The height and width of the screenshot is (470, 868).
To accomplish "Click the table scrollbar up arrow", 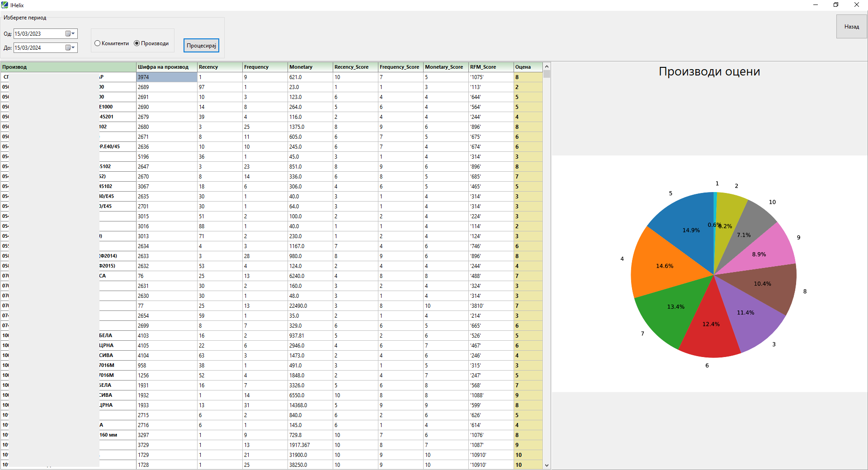I will pos(547,66).
